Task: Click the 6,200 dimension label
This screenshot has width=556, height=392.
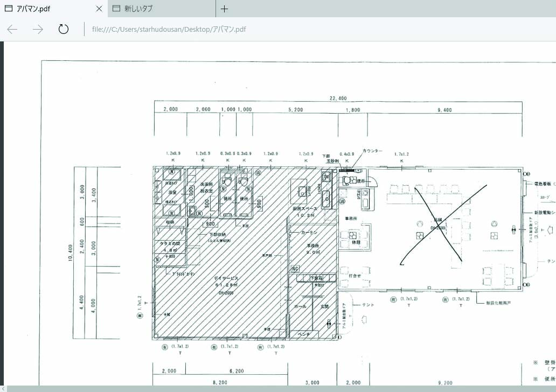Action: (x=237, y=371)
